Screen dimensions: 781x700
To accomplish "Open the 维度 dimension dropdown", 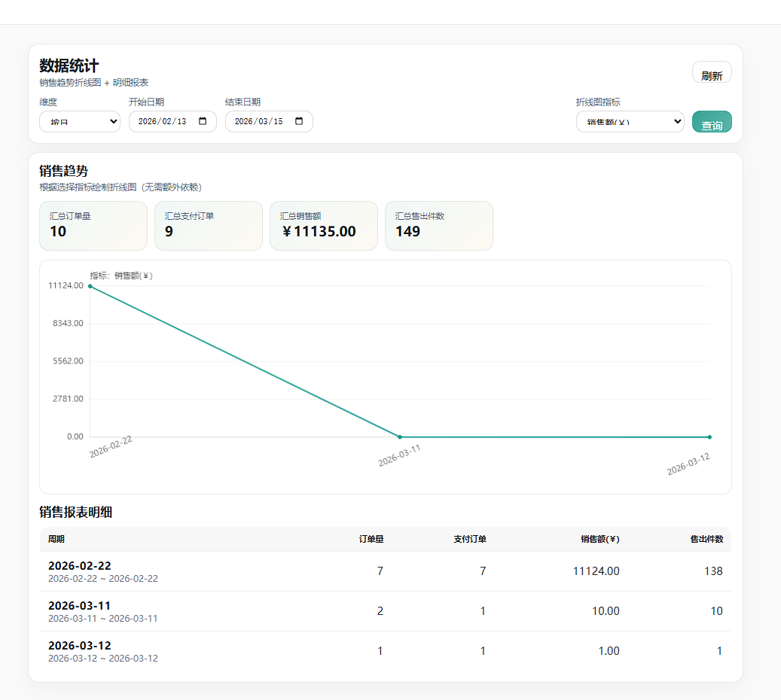I will (80, 122).
